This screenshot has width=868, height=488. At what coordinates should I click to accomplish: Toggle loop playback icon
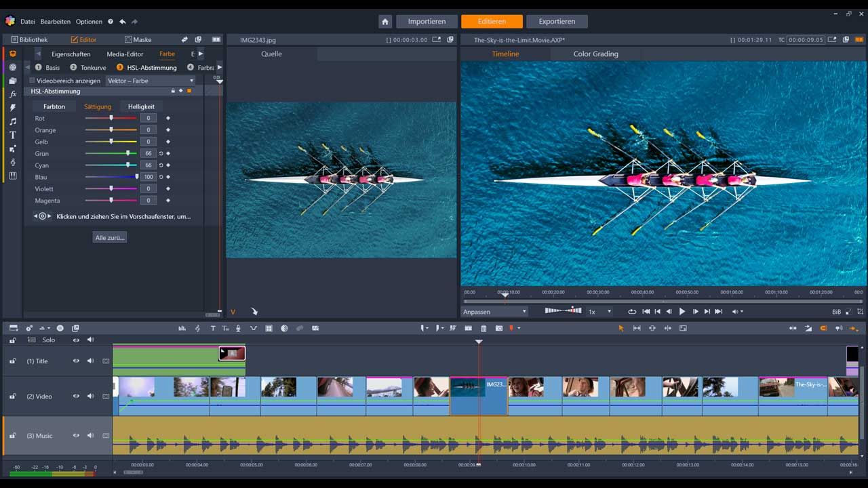tap(632, 312)
